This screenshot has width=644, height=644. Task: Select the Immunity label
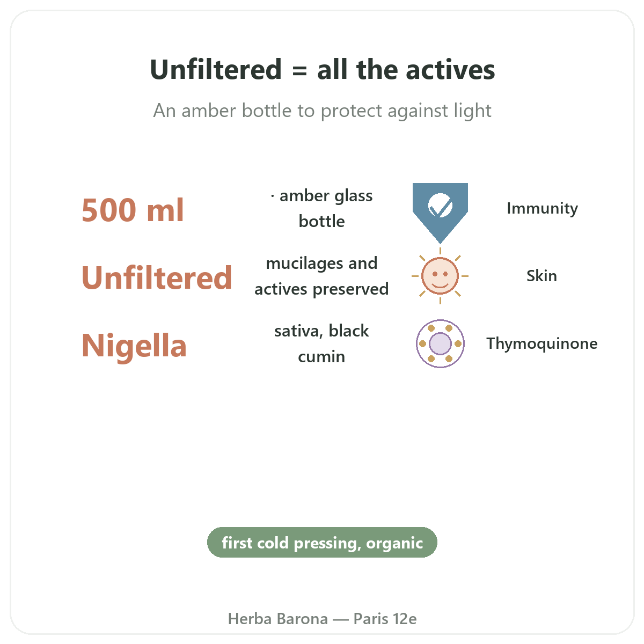542,208
